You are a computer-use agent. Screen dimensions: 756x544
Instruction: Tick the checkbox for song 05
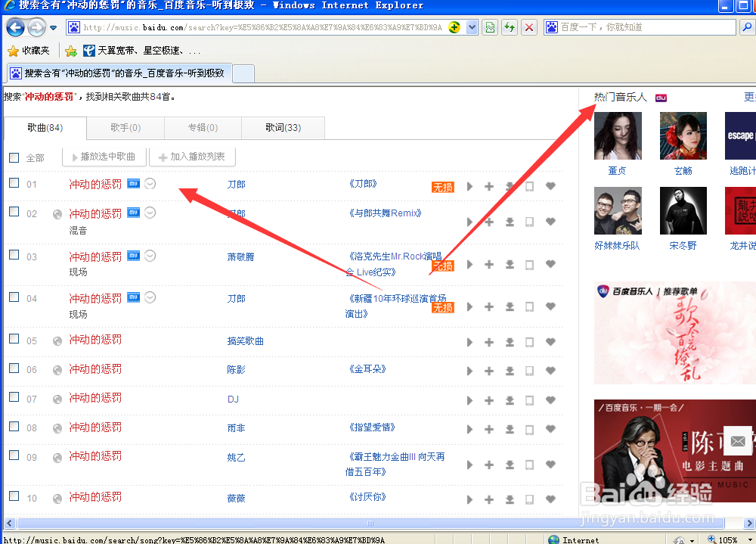[14, 339]
